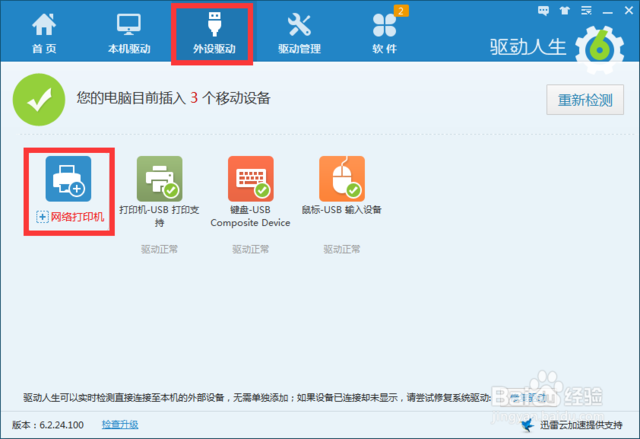
Task: Click 驱动正常 under the printer
Action: pyautogui.click(x=160, y=249)
